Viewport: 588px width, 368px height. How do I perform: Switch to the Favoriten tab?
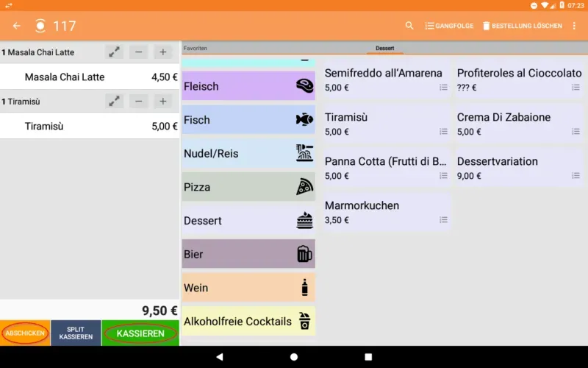[x=195, y=48]
